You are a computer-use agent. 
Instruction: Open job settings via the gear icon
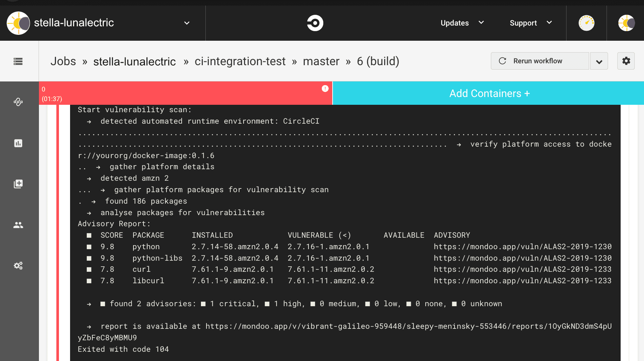click(x=626, y=61)
